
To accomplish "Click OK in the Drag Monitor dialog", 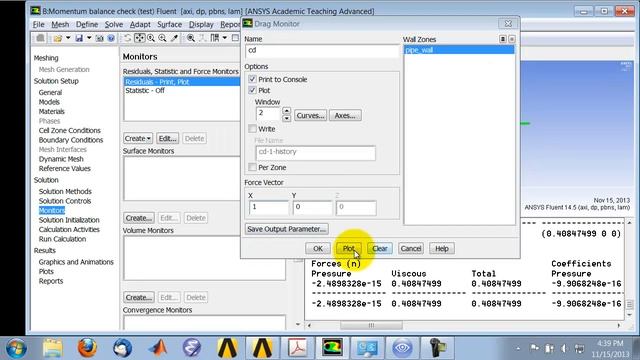I will coord(318,248).
